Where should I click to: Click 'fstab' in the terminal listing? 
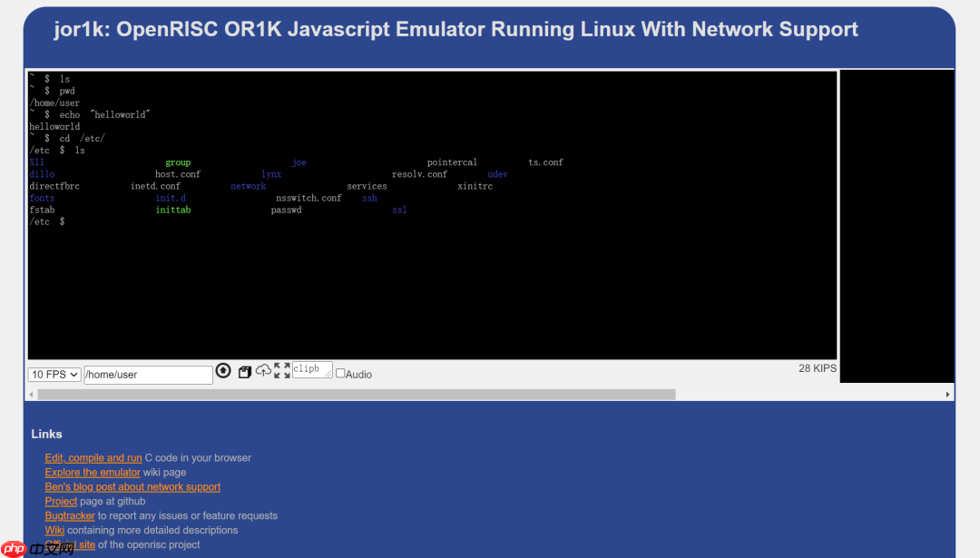(42, 210)
